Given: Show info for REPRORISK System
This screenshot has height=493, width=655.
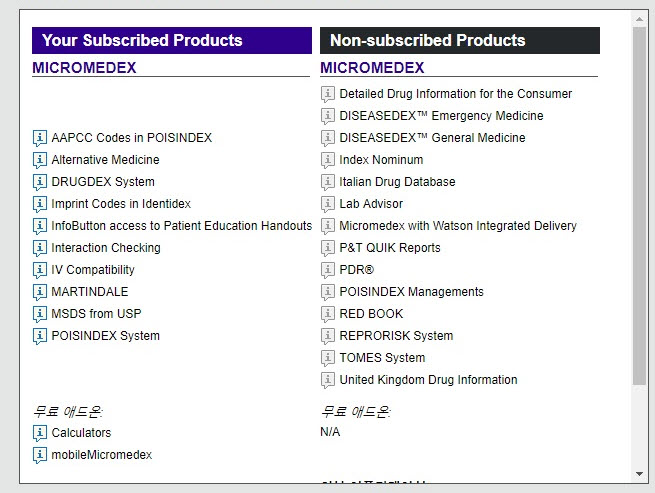Looking at the screenshot, I should [328, 336].
